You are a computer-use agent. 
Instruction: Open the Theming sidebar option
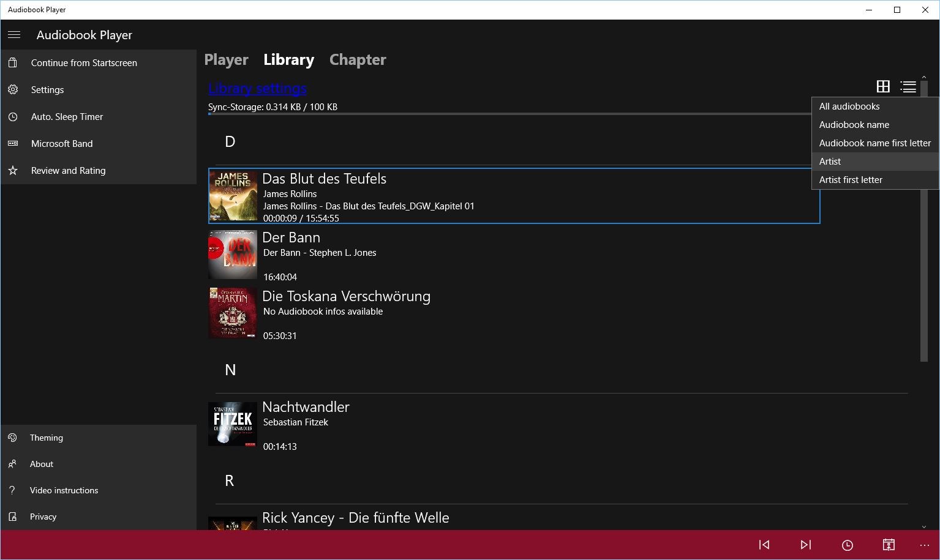[46, 437]
